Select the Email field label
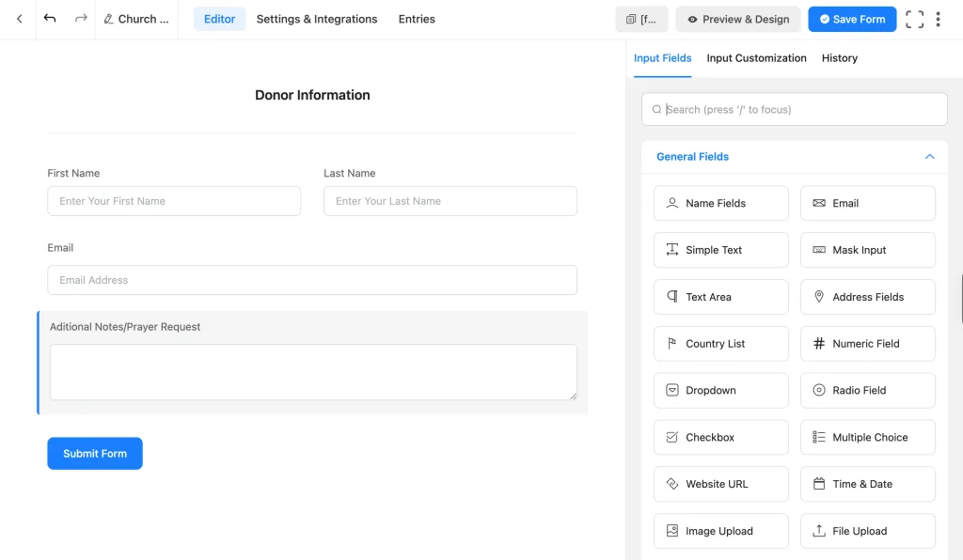The image size is (963, 560). (60, 248)
